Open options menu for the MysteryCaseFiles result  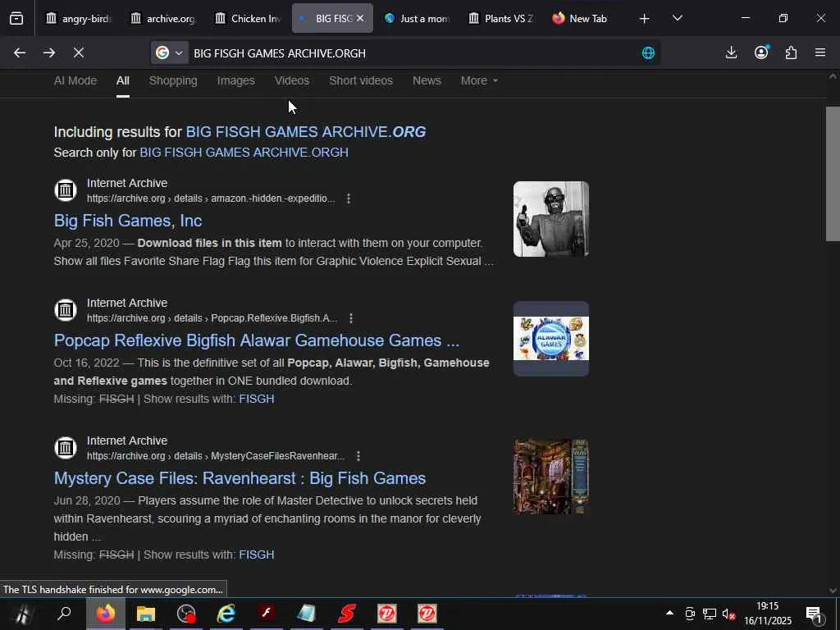click(358, 456)
